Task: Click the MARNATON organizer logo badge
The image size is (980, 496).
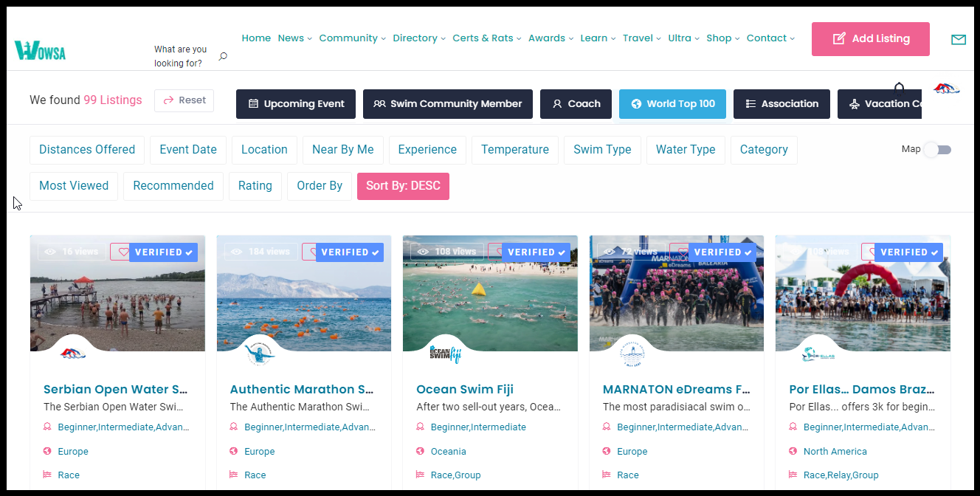Action: [x=632, y=354]
